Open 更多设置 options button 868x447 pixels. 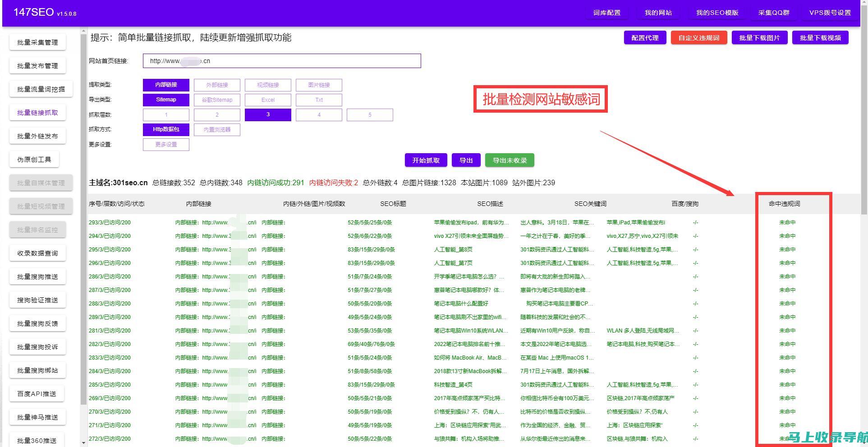166,145
